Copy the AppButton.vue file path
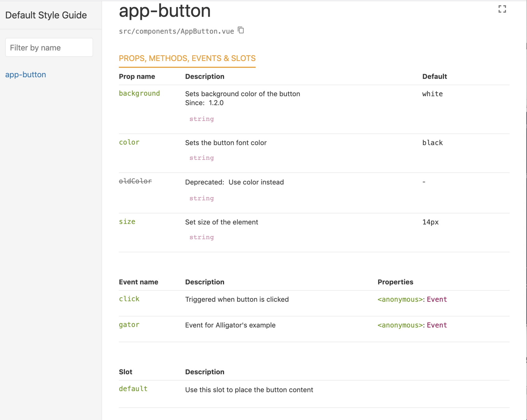Image resolution: width=527 pixels, height=420 pixels. [x=241, y=30]
